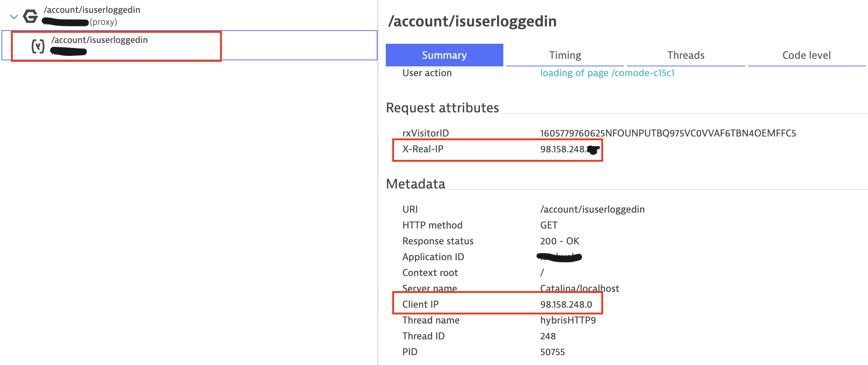Click the 200 - OK response status

pos(559,241)
